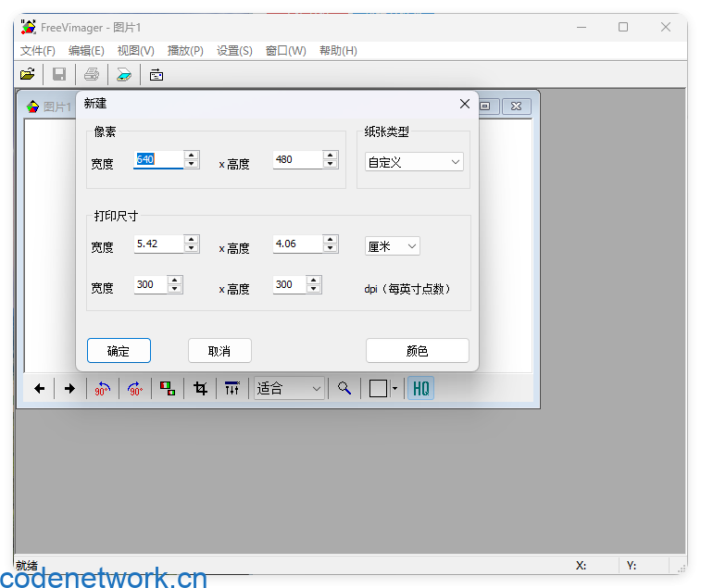Screen dimensions: 701x588
Task: Open the 编辑(E) menu
Action: (x=86, y=51)
